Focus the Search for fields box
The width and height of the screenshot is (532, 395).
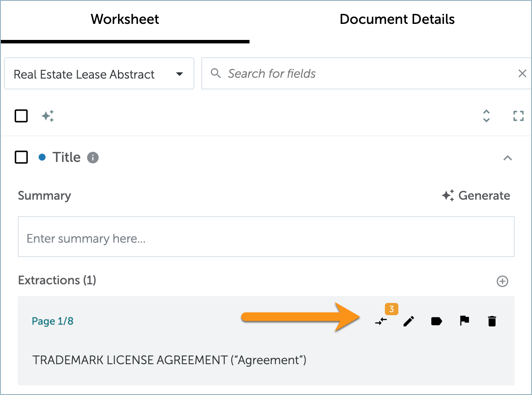click(x=366, y=74)
